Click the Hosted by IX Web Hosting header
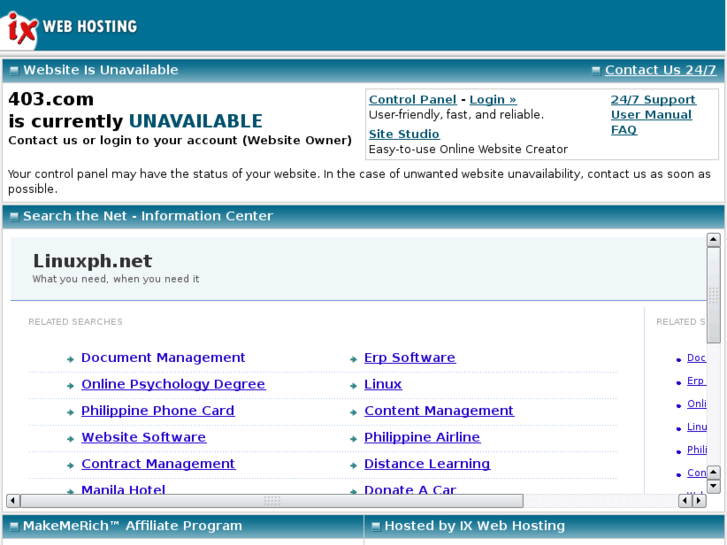Screen dimensions: 727x545 coord(475,526)
